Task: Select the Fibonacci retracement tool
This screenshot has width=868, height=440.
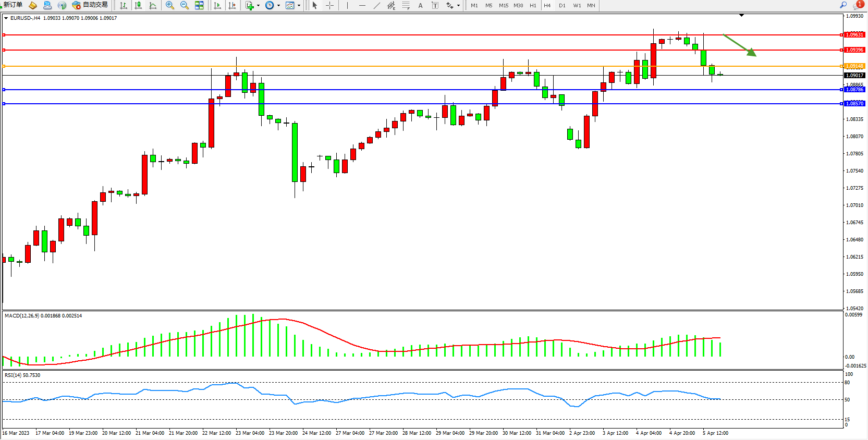Action: pyautogui.click(x=406, y=5)
